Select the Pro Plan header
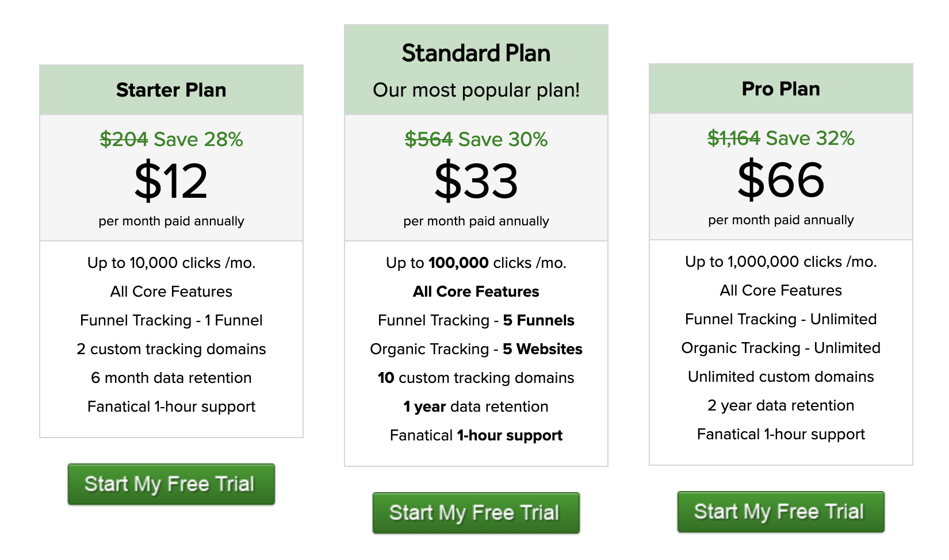This screenshot has height=560, width=949. pos(781,89)
